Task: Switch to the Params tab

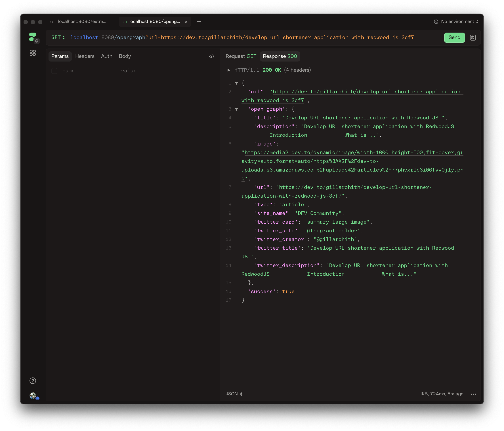Action: click(x=60, y=56)
